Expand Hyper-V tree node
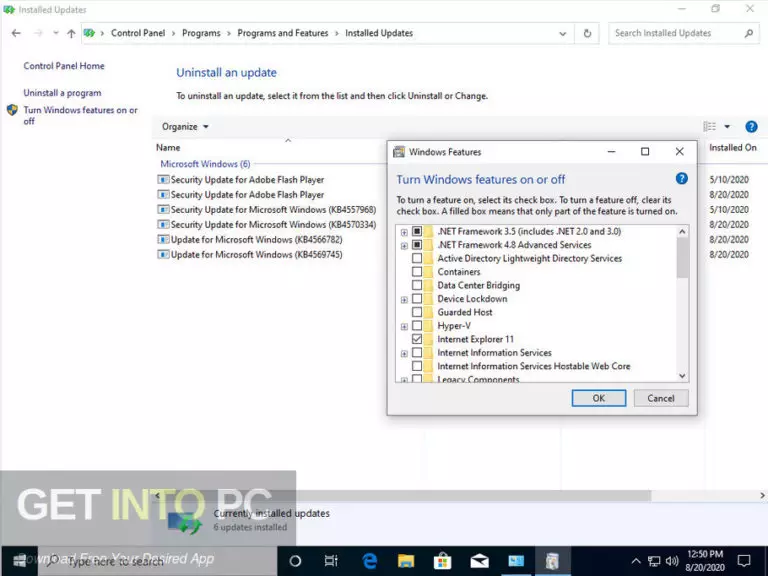 tap(404, 326)
